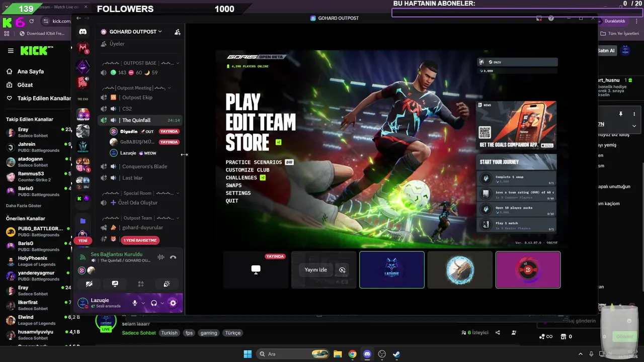Click Özel Oda Oluştur channel
Viewport: 644px width, 362px height.
coord(137,203)
